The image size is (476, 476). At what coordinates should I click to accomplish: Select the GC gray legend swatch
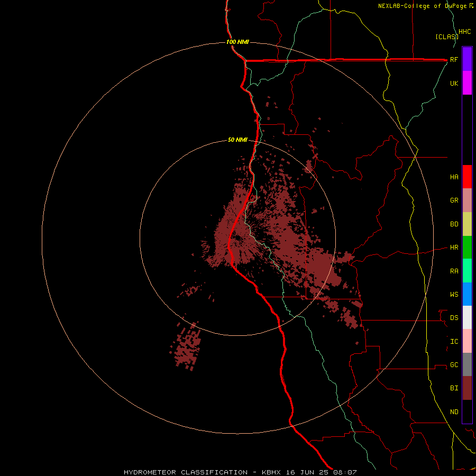(x=467, y=364)
